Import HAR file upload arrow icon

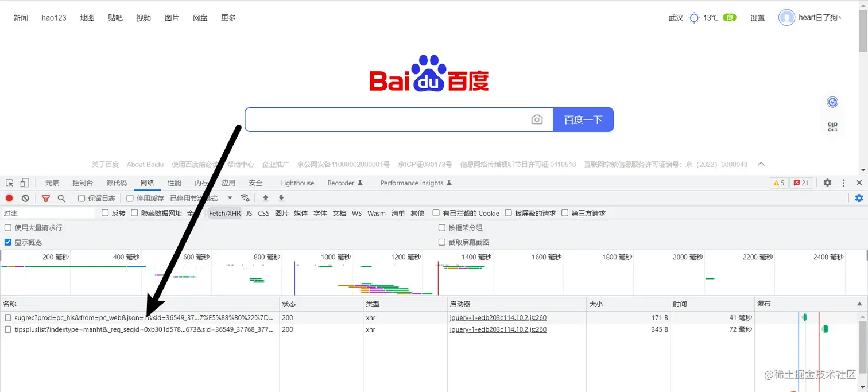265,198
